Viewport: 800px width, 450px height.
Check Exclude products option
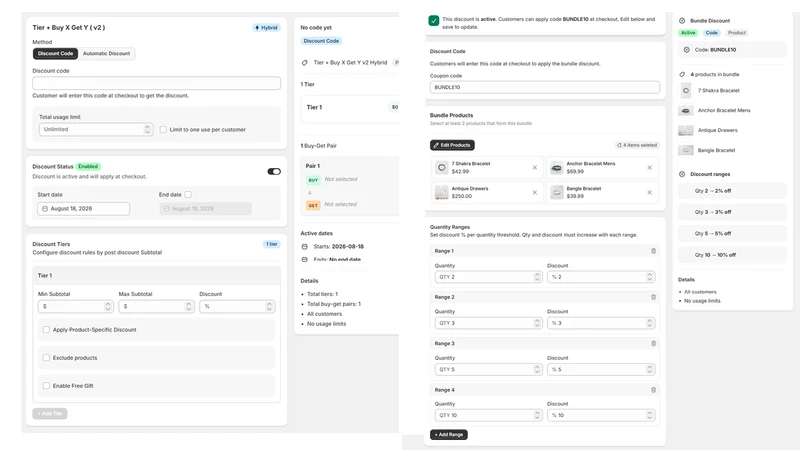46,358
